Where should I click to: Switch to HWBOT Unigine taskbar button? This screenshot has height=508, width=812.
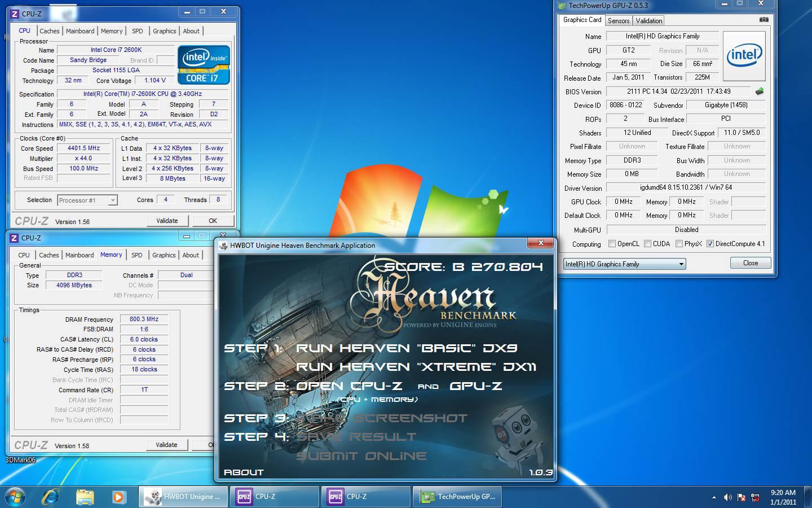coord(183,497)
